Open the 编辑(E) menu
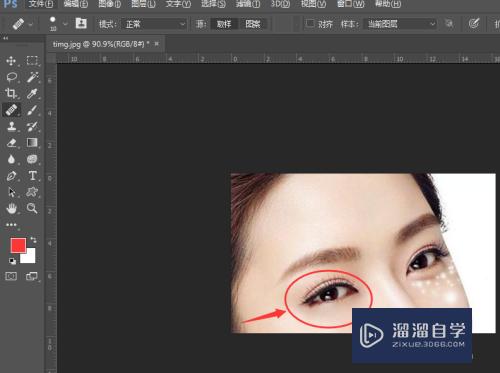The width and height of the screenshot is (500, 373). (76, 4)
